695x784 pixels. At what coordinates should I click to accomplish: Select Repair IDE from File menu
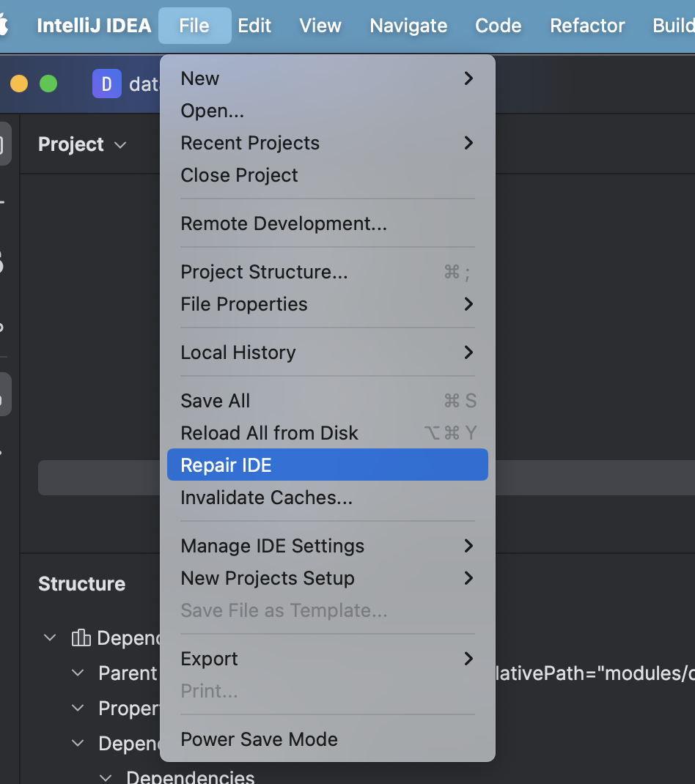pyautogui.click(x=226, y=465)
